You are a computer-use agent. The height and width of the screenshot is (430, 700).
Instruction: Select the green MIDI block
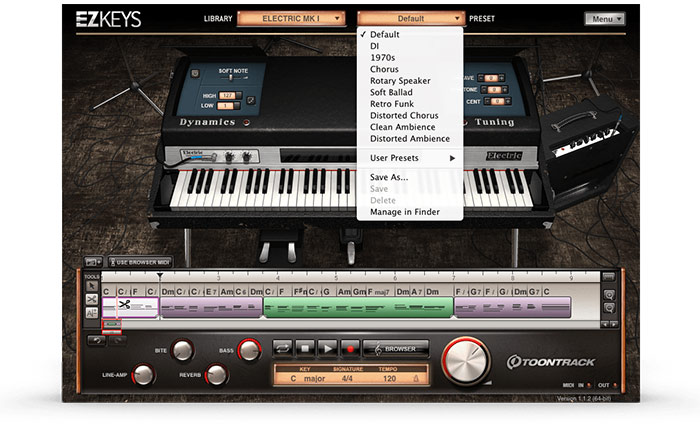(358, 308)
